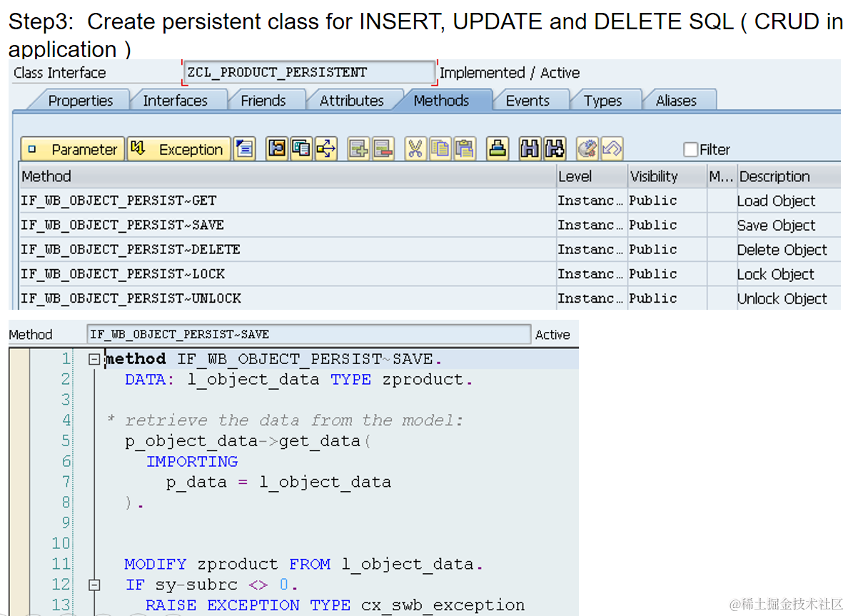Open the Parameter button
The image size is (848, 616).
tap(73, 148)
